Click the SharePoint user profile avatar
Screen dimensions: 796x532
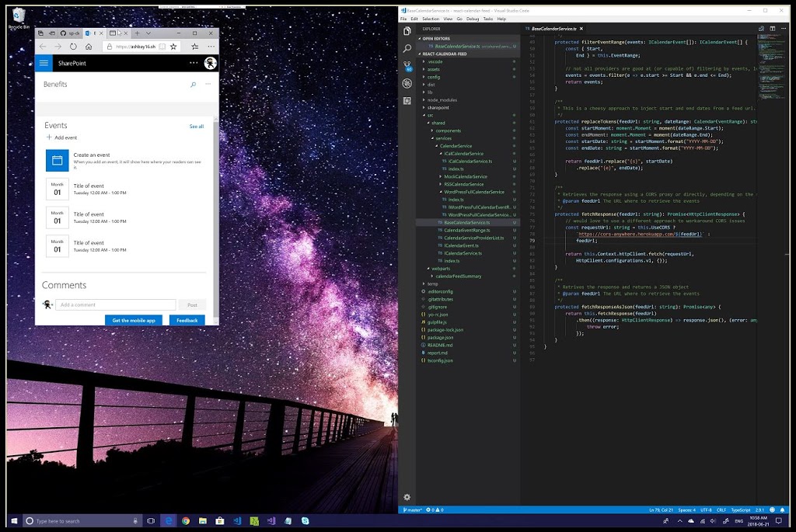210,63
